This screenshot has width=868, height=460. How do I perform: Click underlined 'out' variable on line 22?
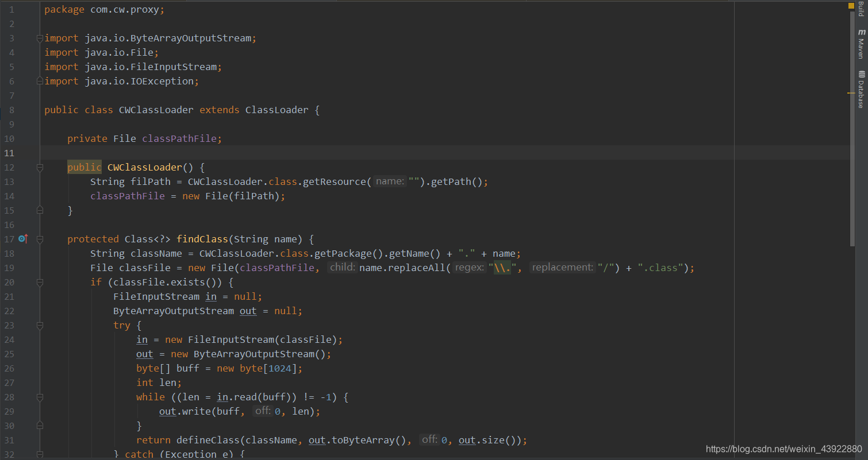tap(248, 311)
